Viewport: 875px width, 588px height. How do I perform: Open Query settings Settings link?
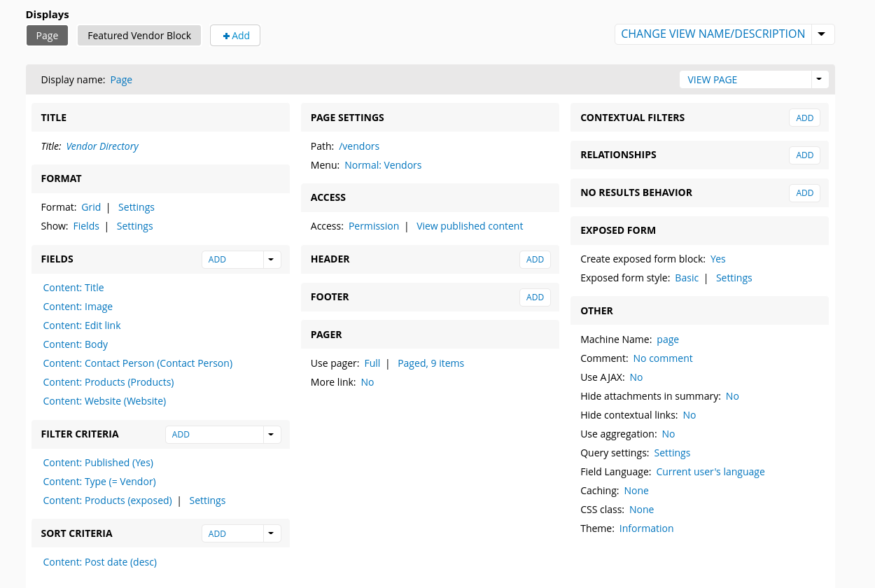pos(672,453)
